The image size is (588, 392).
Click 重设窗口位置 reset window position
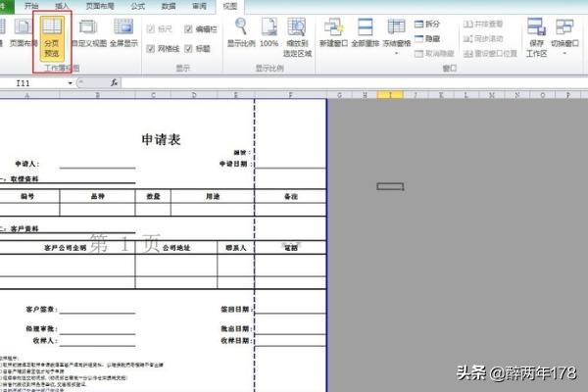point(490,54)
